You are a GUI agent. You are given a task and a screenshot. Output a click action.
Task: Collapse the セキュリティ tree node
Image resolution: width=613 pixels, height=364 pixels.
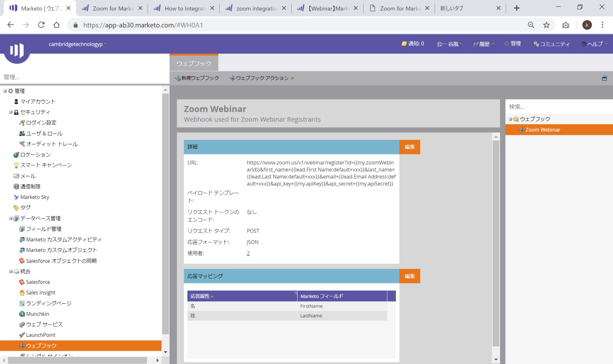(11, 112)
